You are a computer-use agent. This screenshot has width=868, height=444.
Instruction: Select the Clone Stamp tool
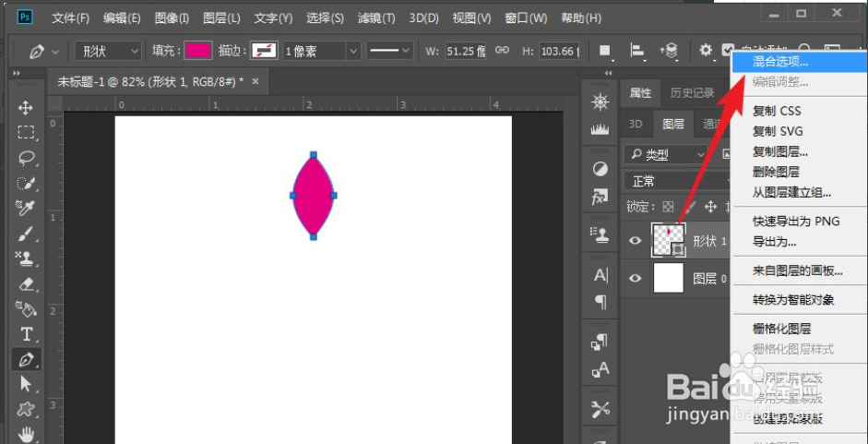click(x=26, y=258)
